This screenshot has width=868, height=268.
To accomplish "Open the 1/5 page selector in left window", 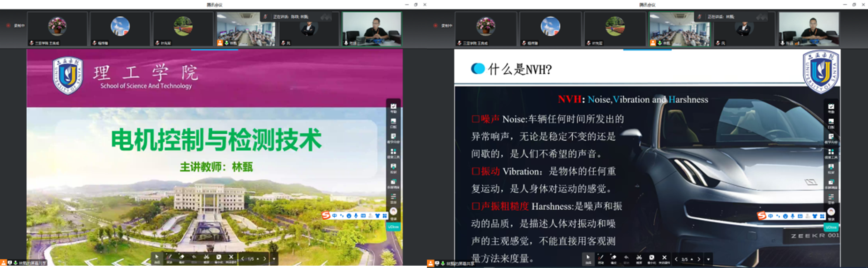I will tap(254, 259).
